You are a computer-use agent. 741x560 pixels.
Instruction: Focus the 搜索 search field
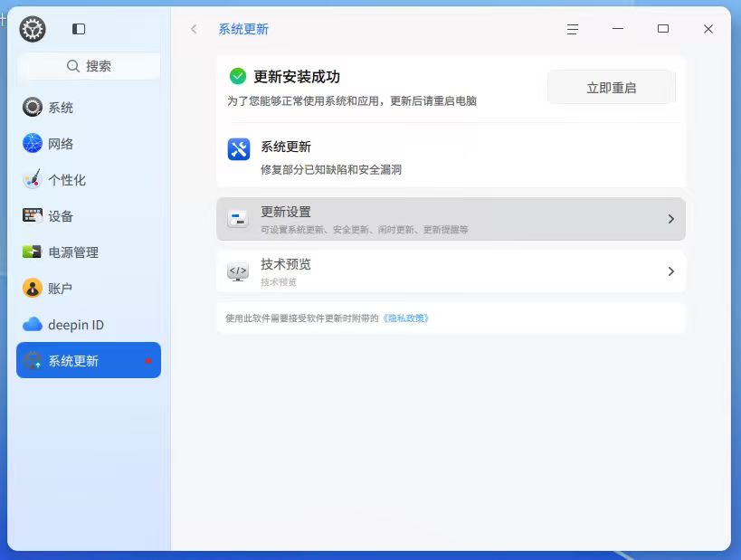[89, 66]
